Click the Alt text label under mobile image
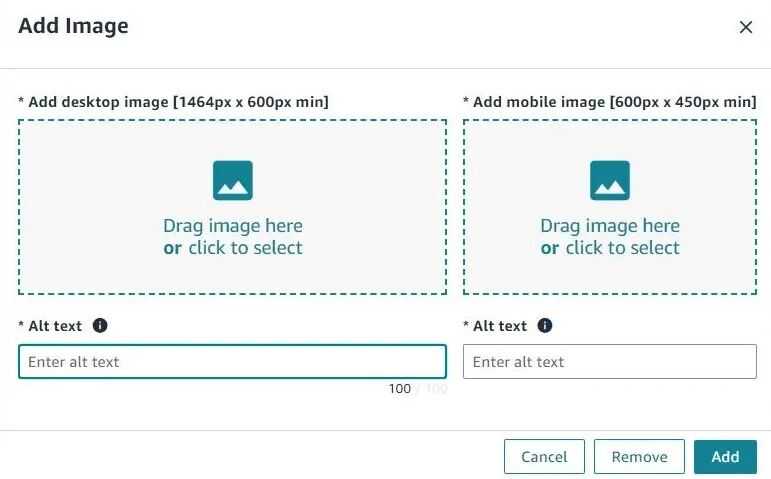Viewport: 771px width, 479px height. (x=500, y=326)
